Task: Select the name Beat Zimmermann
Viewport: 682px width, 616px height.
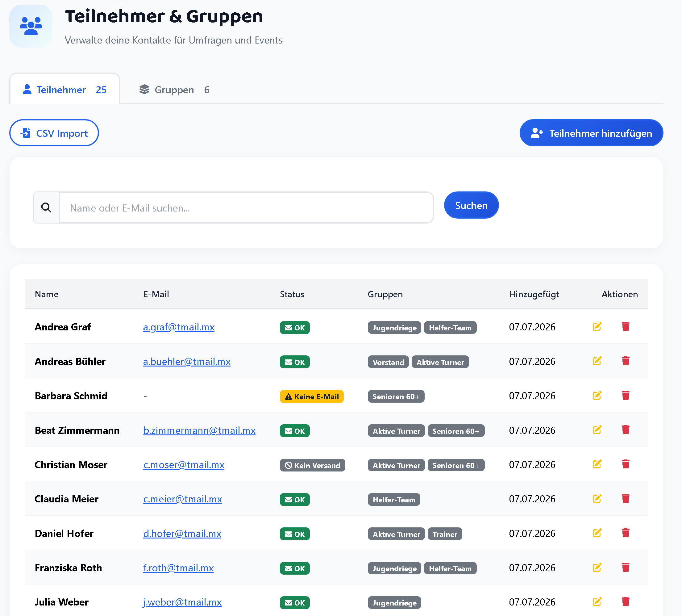Action: (x=77, y=430)
